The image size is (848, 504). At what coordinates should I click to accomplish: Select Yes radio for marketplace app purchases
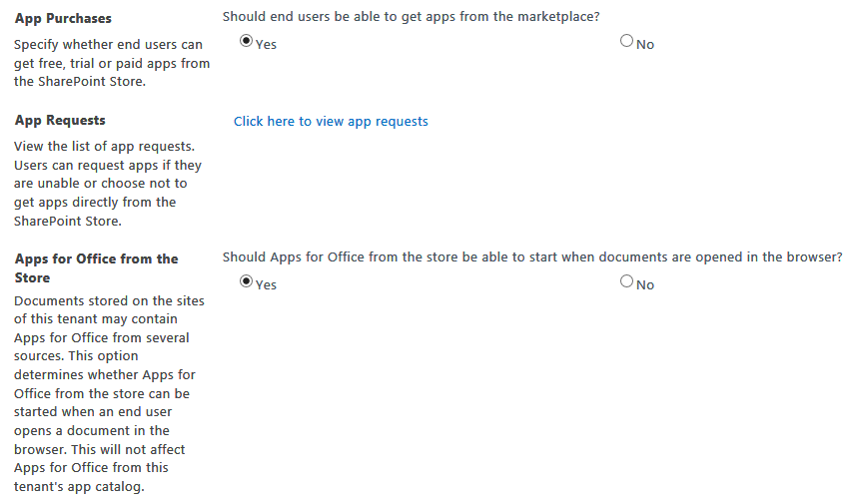pyautogui.click(x=247, y=42)
